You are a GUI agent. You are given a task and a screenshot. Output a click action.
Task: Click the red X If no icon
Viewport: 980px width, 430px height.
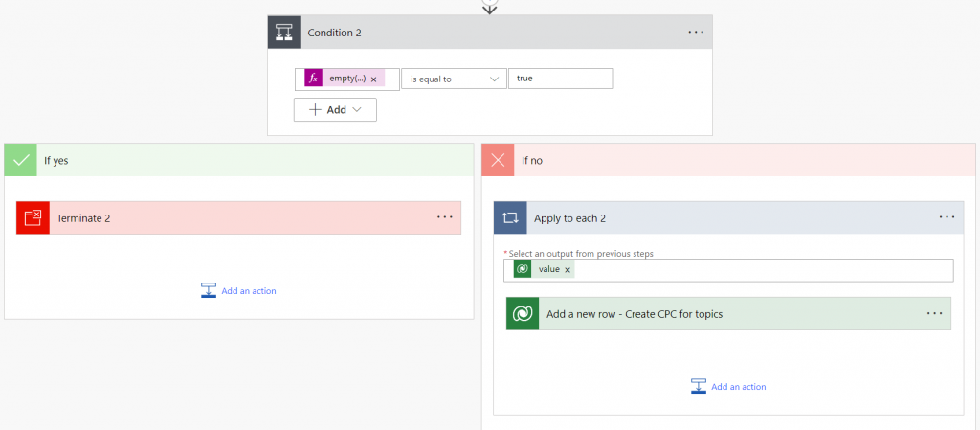tap(498, 160)
